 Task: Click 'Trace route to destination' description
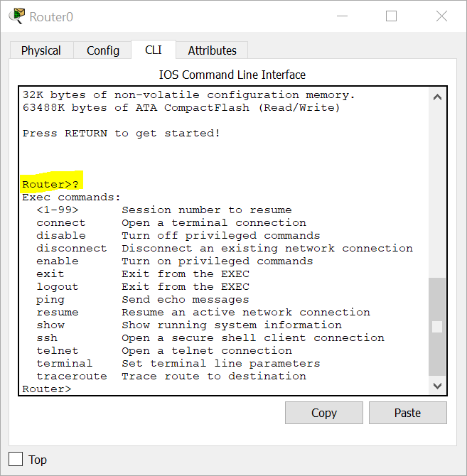tap(214, 376)
